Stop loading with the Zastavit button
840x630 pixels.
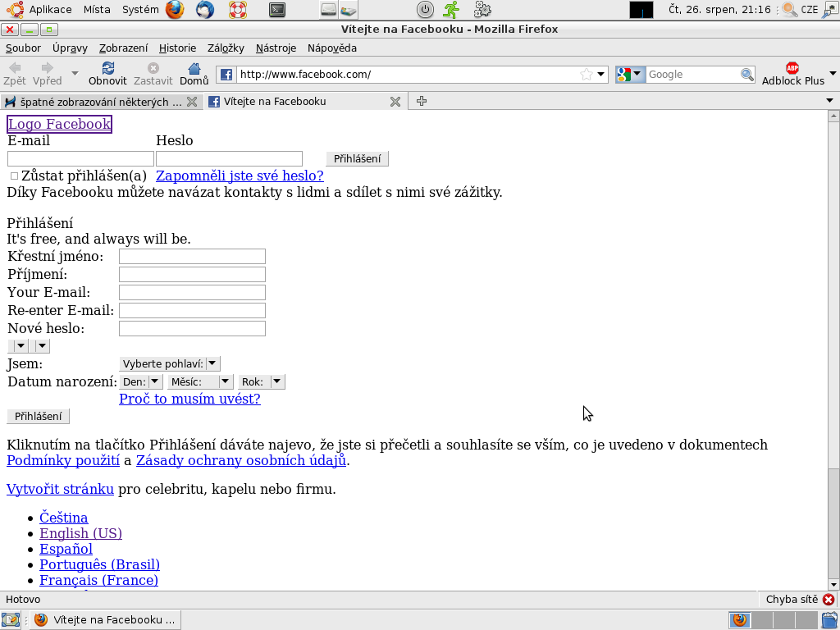[x=153, y=74]
